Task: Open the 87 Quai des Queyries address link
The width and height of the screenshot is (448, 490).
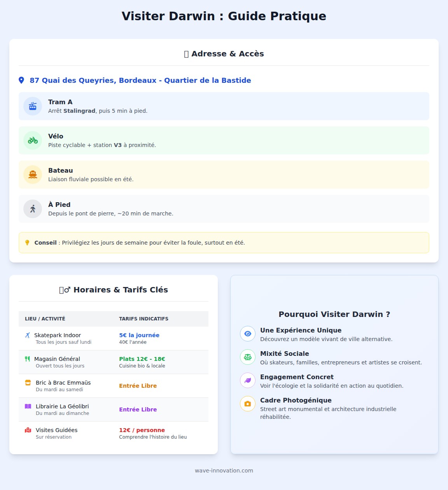Action: click(x=140, y=80)
